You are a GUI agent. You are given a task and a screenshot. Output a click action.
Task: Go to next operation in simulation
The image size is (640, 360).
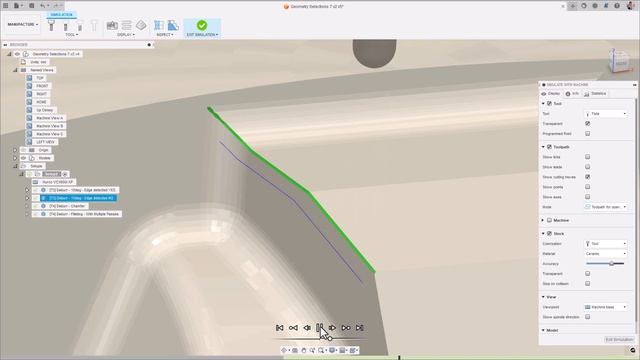tap(346, 328)
